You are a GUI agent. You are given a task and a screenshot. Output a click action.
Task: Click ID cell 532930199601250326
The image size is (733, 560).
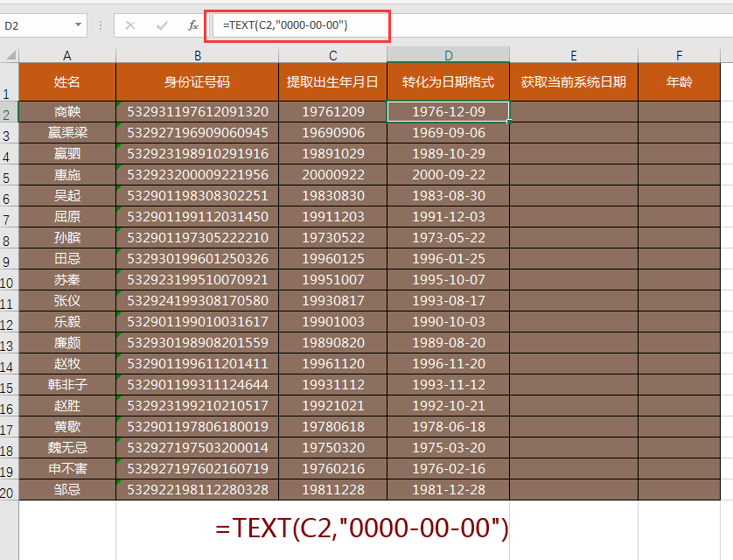[198, 259]
